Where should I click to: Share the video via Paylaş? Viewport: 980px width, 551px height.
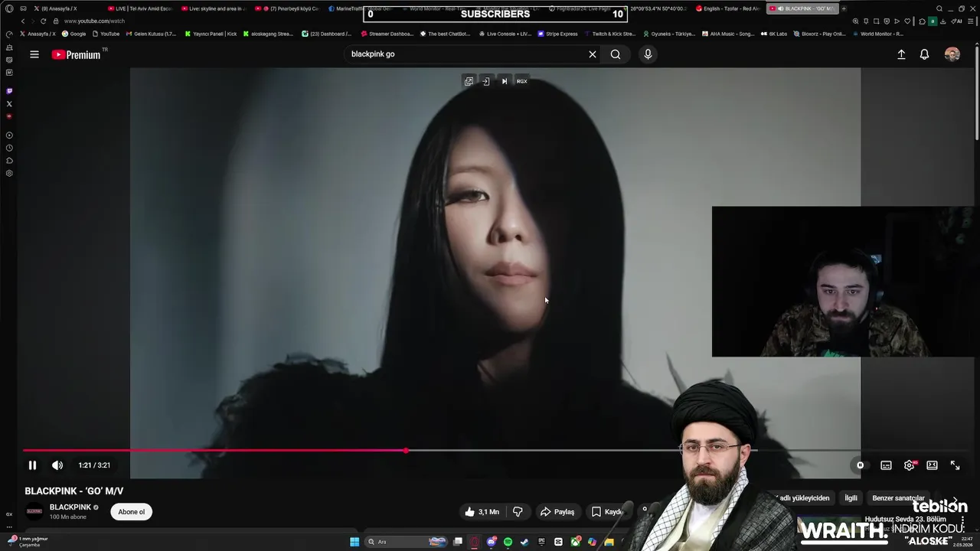[557, 512]
